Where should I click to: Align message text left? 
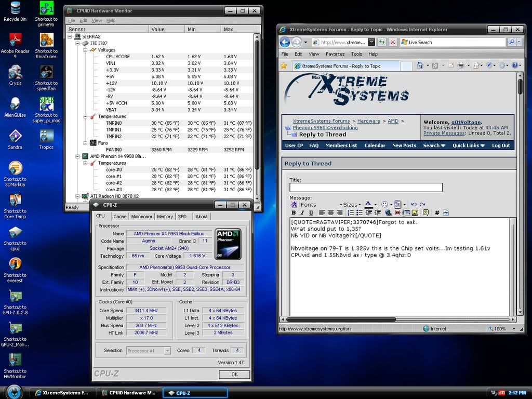(322, 212)
